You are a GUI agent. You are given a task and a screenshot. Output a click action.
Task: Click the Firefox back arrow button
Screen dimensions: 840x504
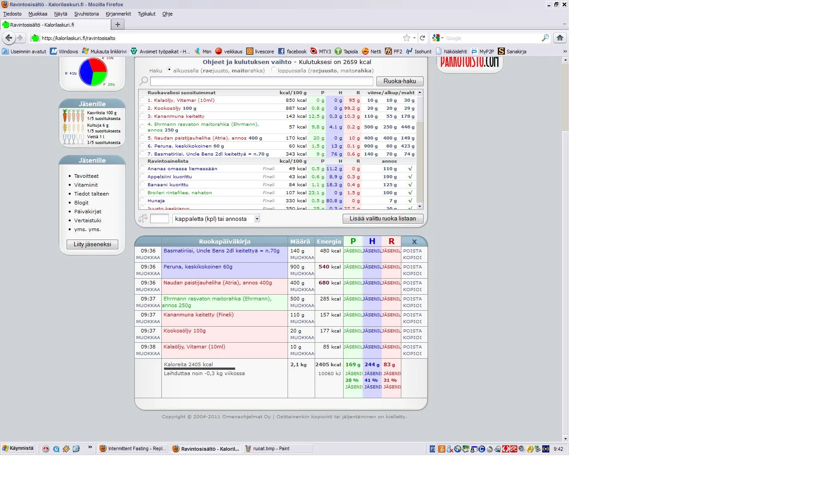[9, 38]
